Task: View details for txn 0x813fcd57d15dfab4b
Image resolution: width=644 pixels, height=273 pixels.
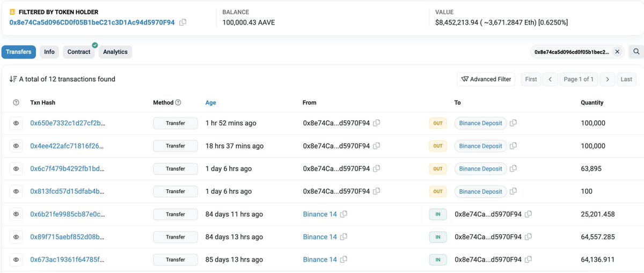Action: [16, 191]
